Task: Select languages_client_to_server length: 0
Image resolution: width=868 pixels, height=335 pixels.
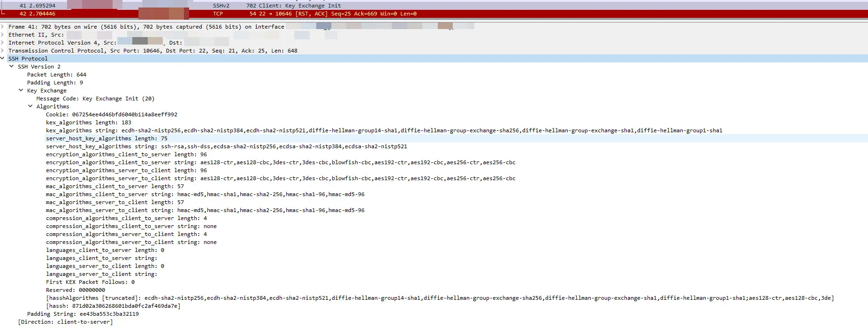Action: coord(105,250)
